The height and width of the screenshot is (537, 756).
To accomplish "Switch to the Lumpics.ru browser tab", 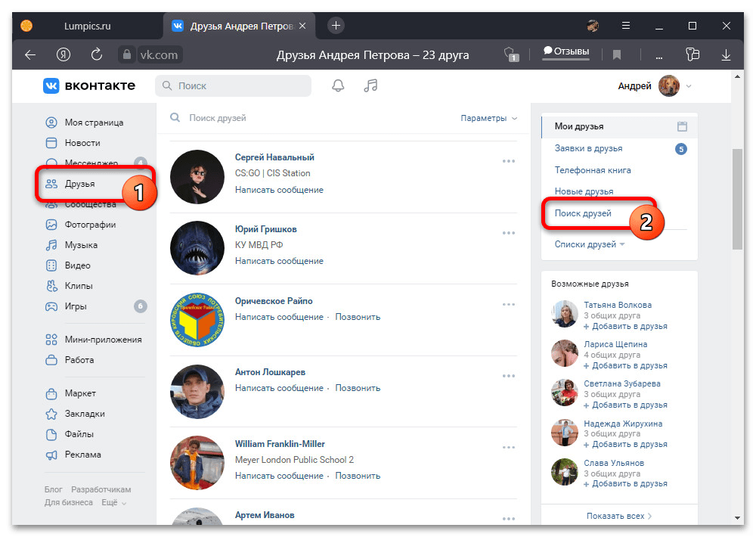I will coord(87,26).
